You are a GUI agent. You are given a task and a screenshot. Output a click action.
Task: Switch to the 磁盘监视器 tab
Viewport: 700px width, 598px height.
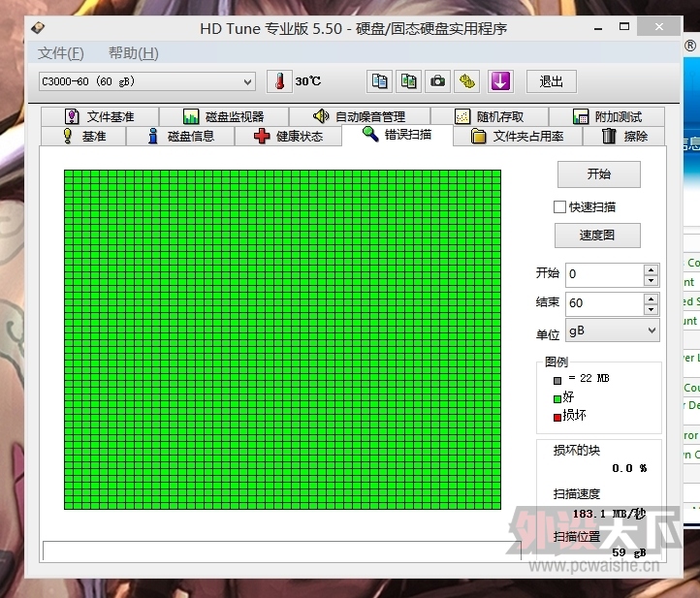click(224, 117)
